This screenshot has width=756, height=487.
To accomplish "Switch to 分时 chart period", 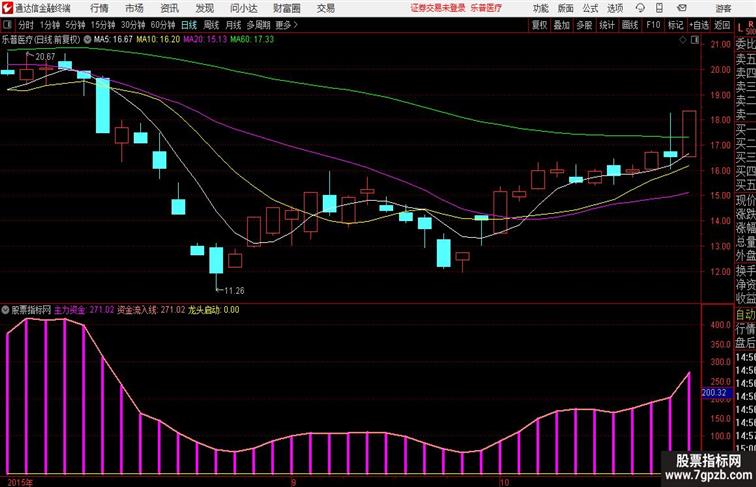I will click(x=26, y=25).
